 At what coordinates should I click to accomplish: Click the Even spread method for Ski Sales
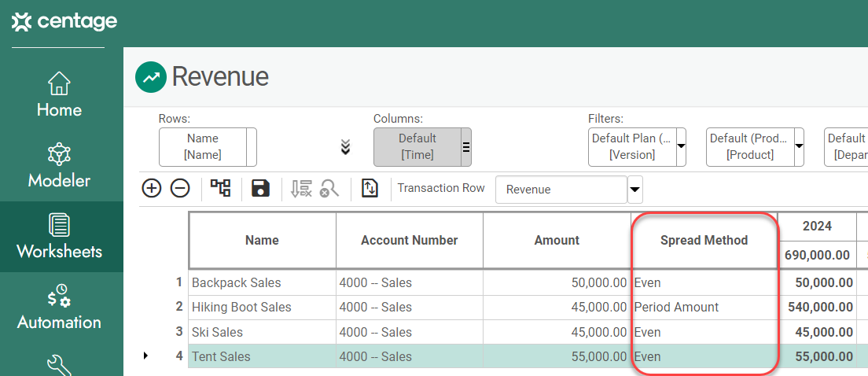coord(704,332)
